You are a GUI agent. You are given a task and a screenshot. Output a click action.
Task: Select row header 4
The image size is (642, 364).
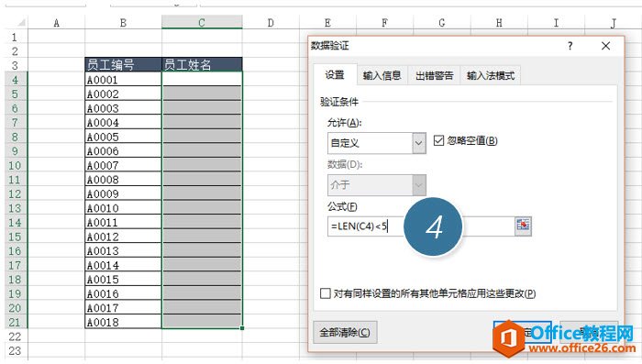coord(15,80)
